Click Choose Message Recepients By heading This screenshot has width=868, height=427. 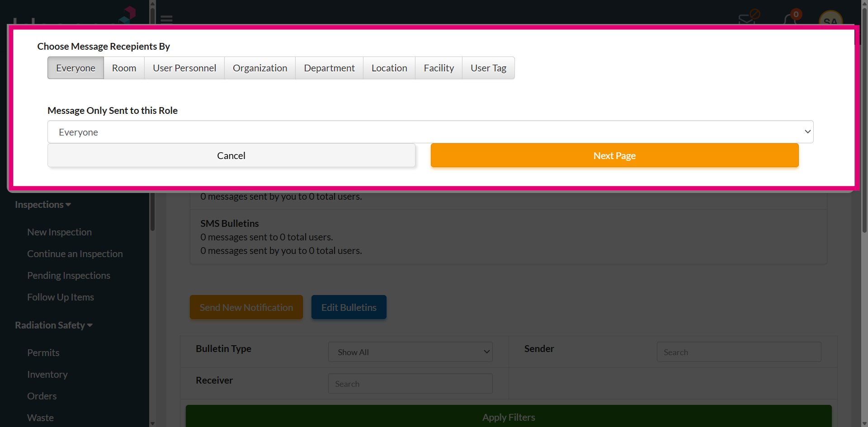(x=104, y=47)
